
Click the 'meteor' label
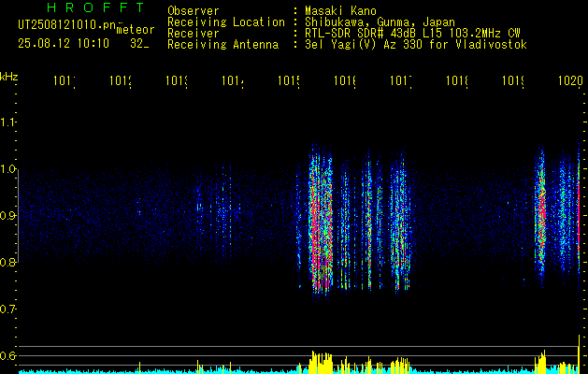(136, 30)
